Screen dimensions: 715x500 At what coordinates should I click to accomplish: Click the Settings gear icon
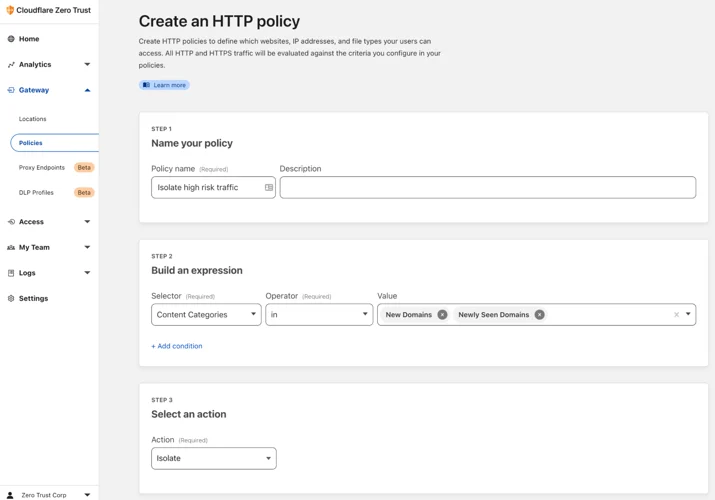(11, 299)
